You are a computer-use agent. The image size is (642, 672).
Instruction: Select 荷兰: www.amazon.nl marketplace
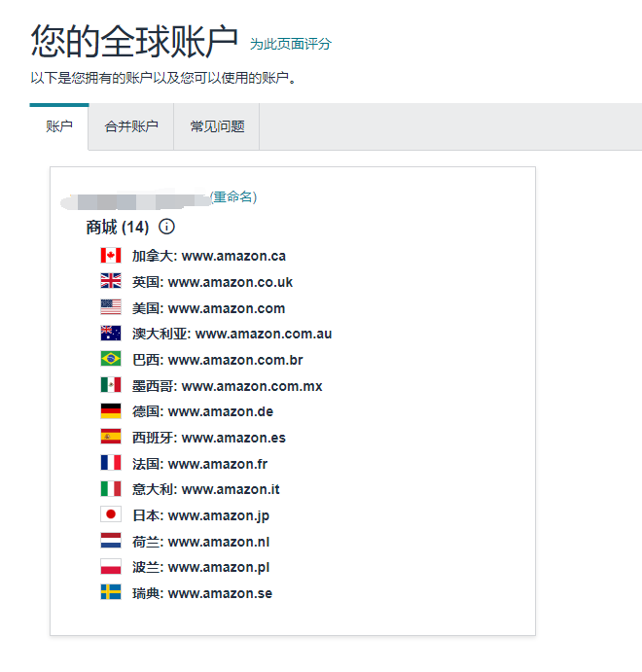click(201, 542)
